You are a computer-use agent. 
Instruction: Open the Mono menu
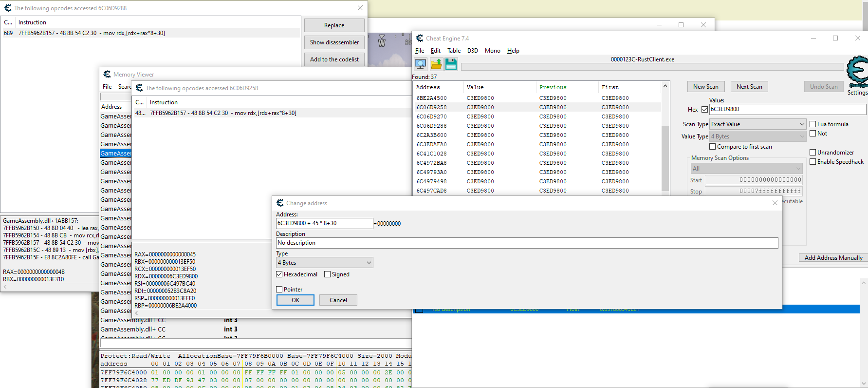[493, 51]
